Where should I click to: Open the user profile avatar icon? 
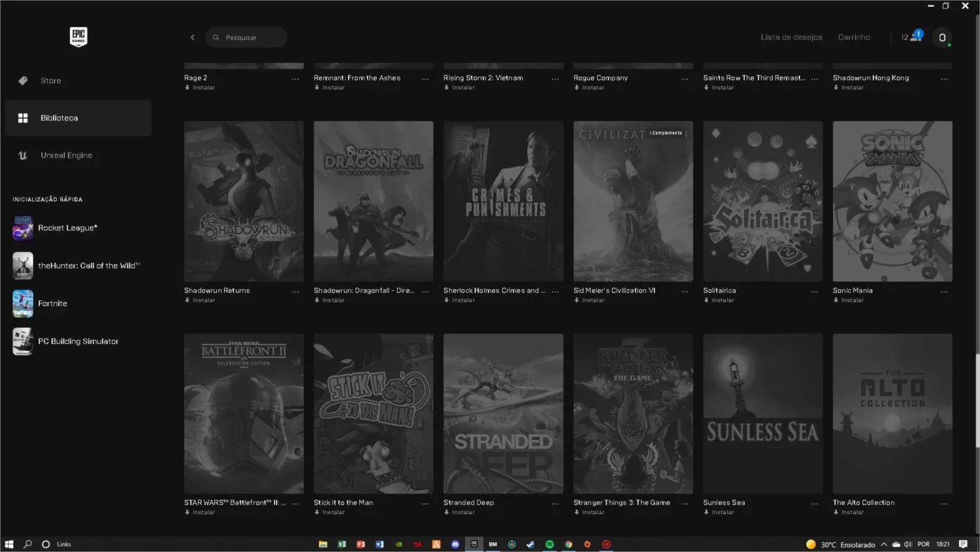pos(941,38)
